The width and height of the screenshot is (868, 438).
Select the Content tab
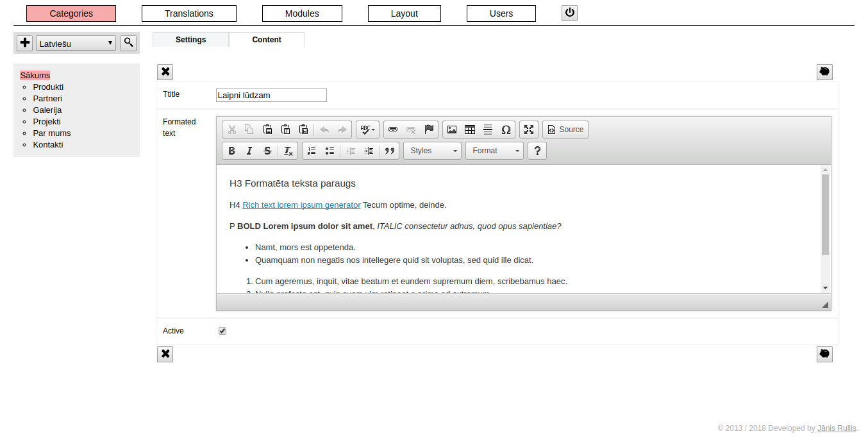point(267,40)
